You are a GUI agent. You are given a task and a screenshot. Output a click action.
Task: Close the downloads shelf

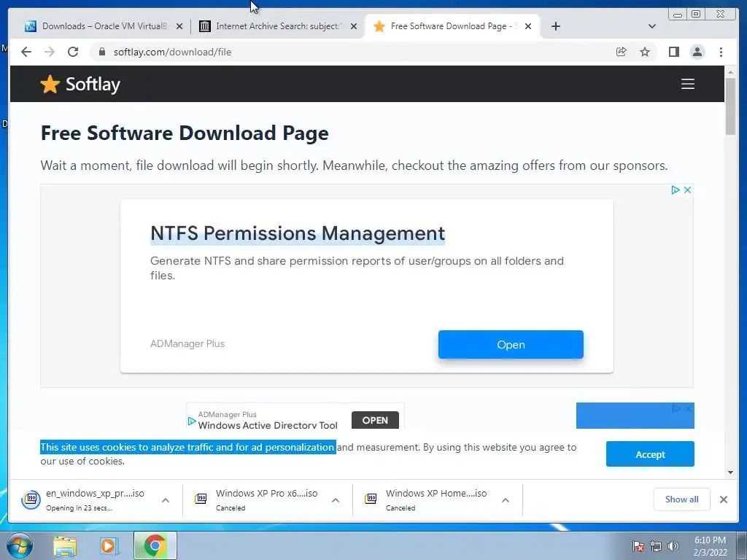[x=724, y=499]
